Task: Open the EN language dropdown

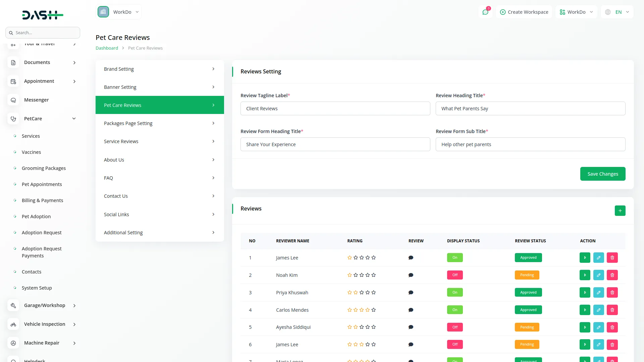Action: point(618,12)
